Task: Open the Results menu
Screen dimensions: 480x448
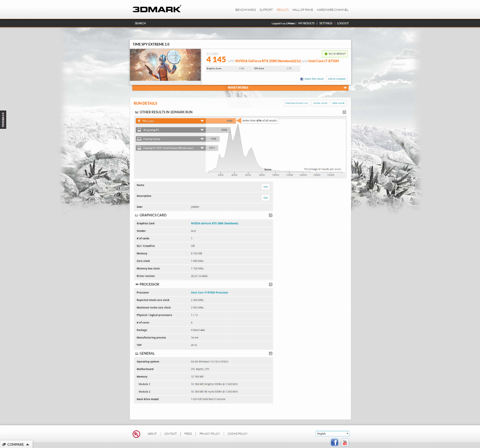Action: (283, 10)
